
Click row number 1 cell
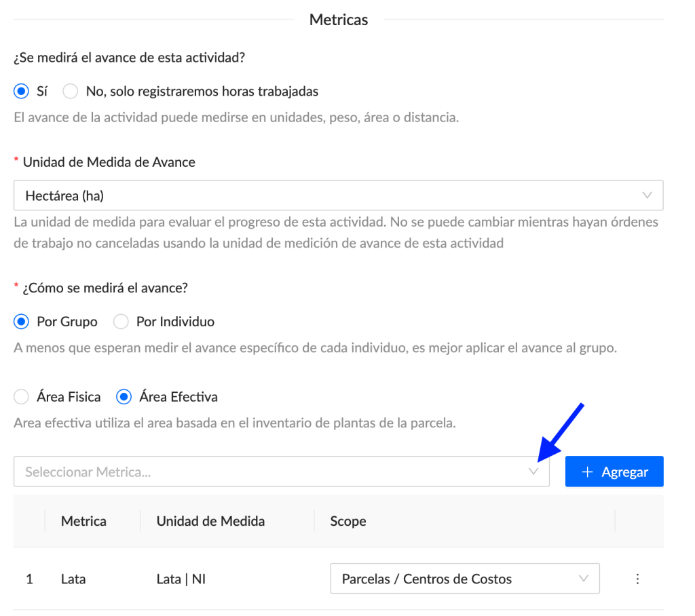(x=29, y=579)
